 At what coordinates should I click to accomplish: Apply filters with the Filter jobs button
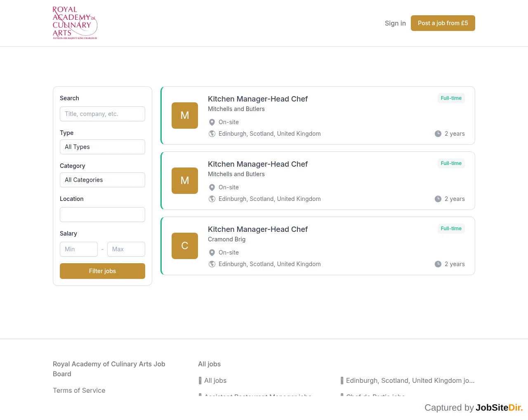click(x=102, y=271)
